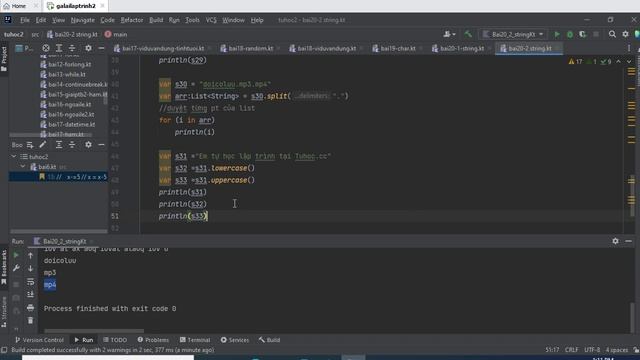Select the bookmark line 13 in bai6.kt

tap(58, 177)
